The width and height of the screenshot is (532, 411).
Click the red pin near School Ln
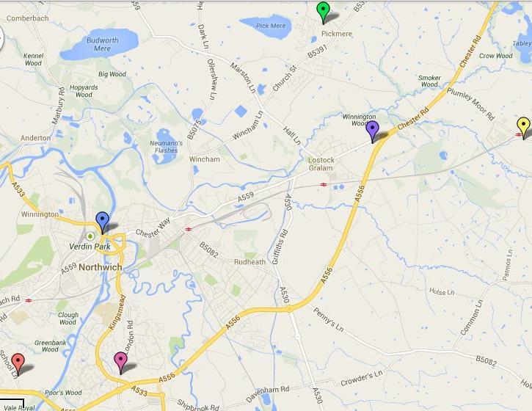(18, 364)
